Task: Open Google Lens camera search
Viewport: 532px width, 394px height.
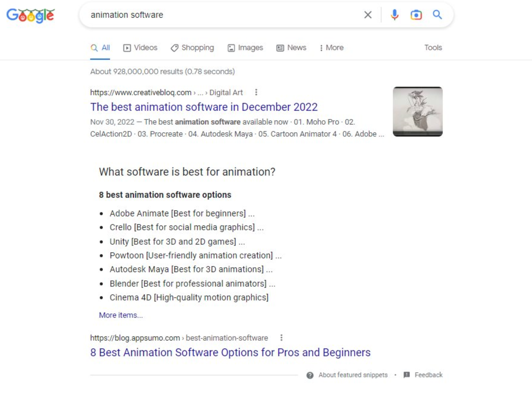Action: point(416,15)
